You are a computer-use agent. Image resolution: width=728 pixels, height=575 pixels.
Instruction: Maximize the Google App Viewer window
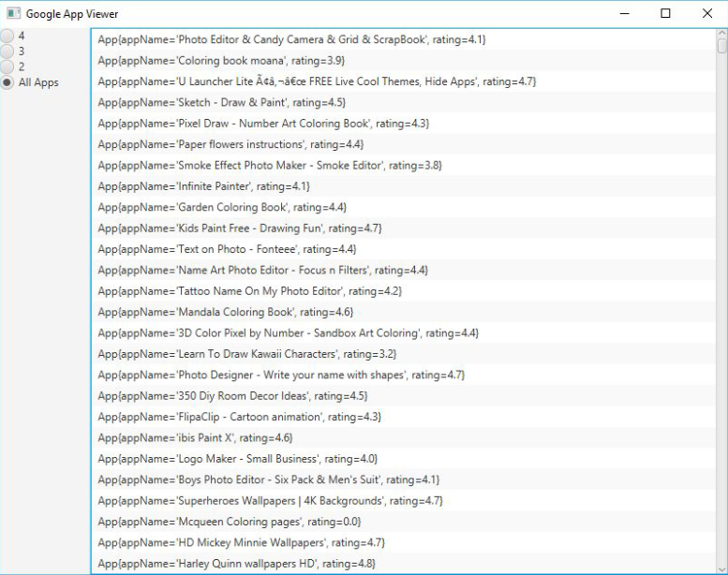[x=665, y=13]
